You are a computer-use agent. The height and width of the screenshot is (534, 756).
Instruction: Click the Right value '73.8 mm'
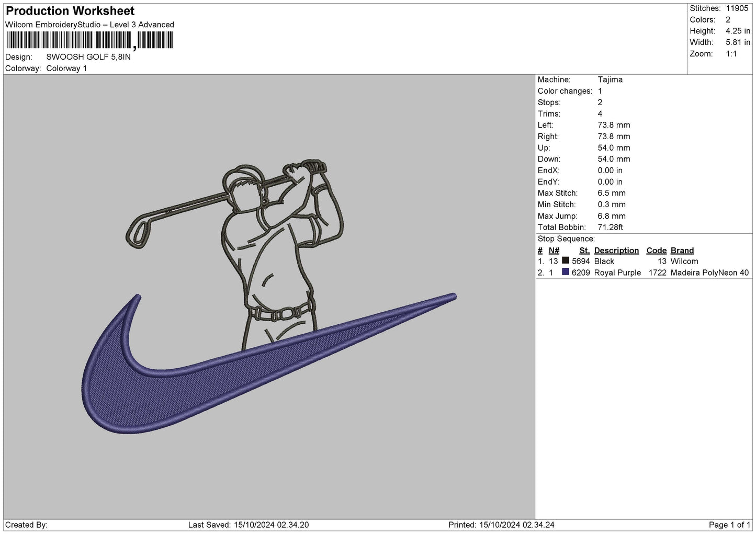pyautogui.click(x=614, y=137)
